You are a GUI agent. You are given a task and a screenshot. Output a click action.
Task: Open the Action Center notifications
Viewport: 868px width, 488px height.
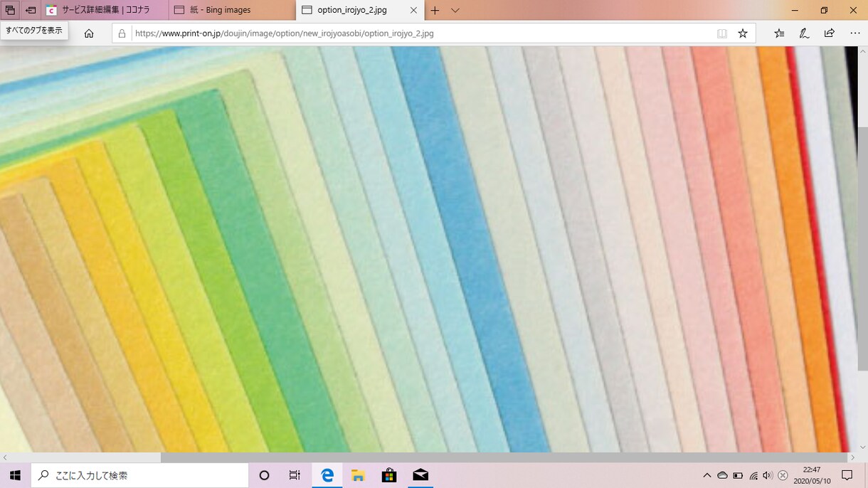[x=847, y=475]
